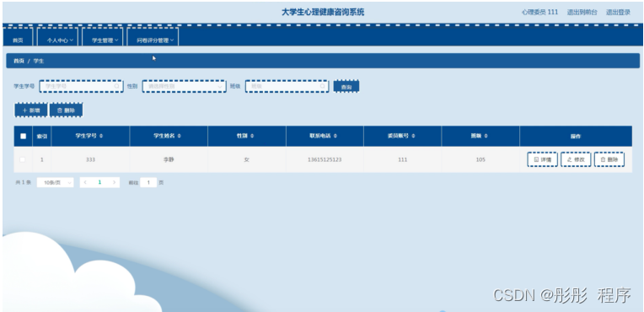This screenshot has width=644, height=312.
Task: Click the 新增 add button
Action: 31,110
